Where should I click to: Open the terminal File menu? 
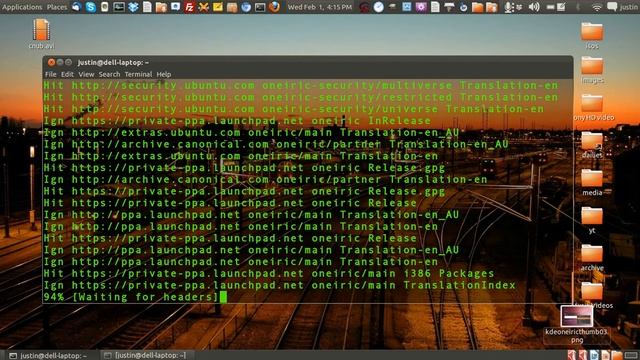pyautogui.click(x=50, y=74)
